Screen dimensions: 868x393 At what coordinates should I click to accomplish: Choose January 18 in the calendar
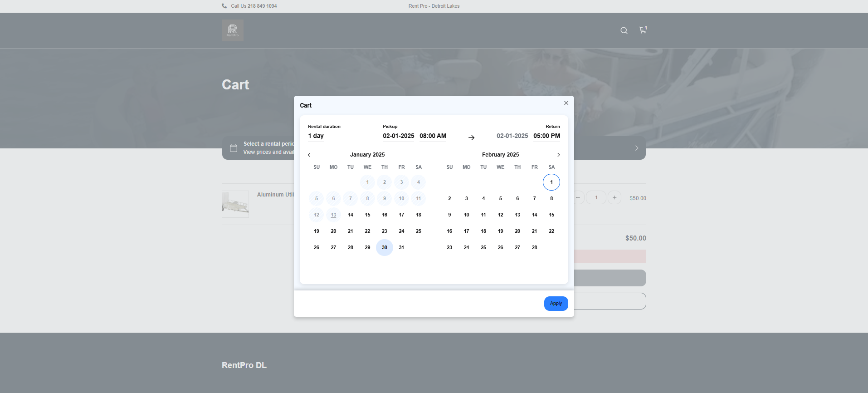pyautogui.click(x=419, y=215)
